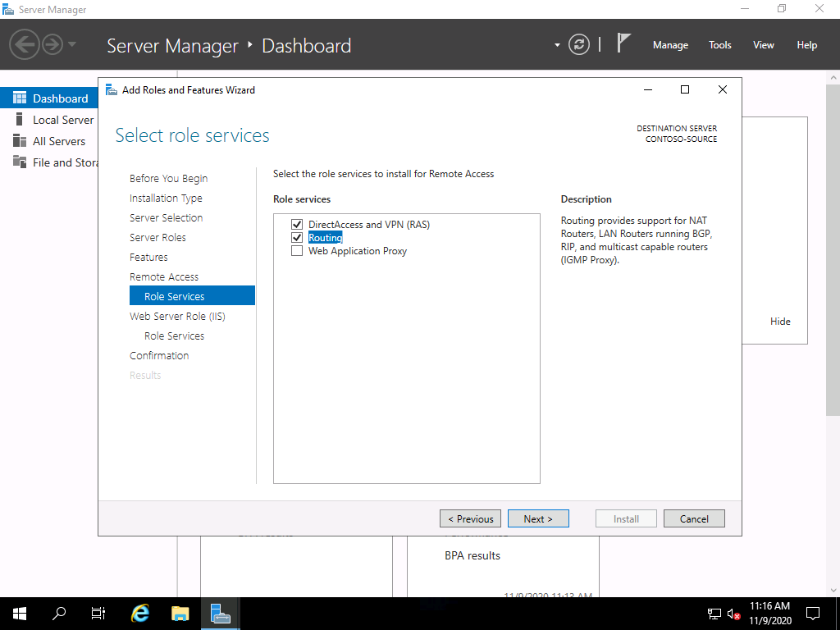Viewport: 840px width, 630px height.
Task: Expand the dropdown arrow beside refresh icon
Action: click(x=557, y=45)
